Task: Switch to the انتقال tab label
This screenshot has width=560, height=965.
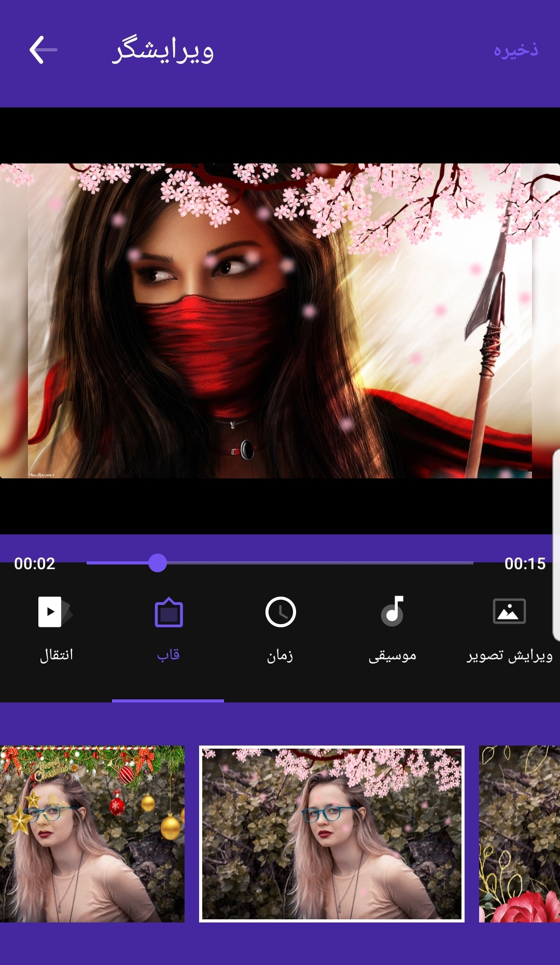Action: [x=57, y=655]
